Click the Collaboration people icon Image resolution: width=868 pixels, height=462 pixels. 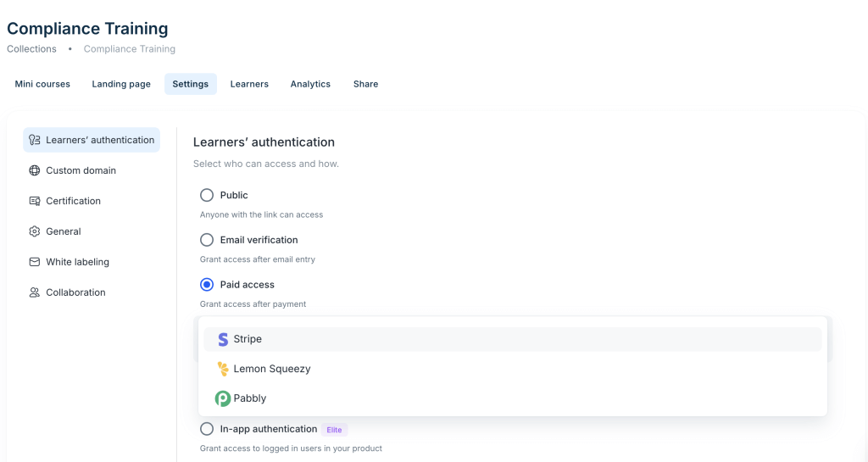[x=35, y=292]
